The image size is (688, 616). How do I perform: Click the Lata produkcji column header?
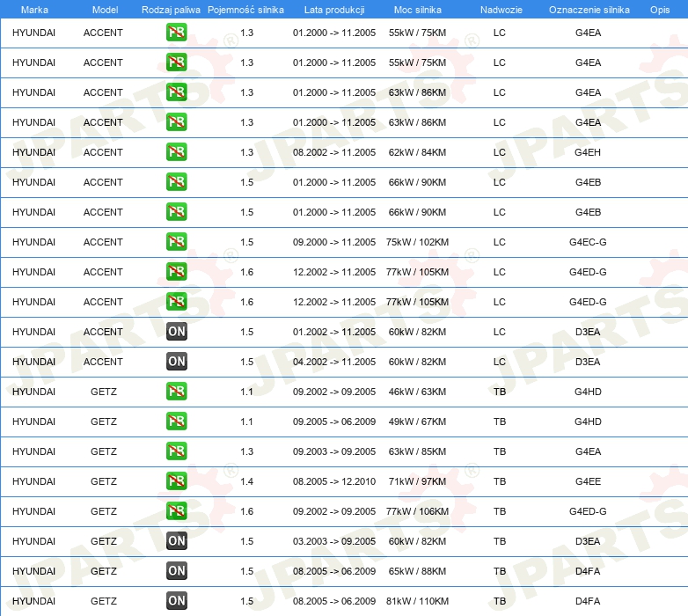(334, 10)
